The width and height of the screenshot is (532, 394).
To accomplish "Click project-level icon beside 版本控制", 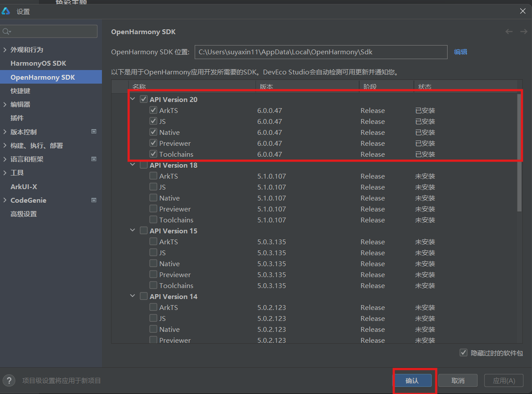I will 94,132.
